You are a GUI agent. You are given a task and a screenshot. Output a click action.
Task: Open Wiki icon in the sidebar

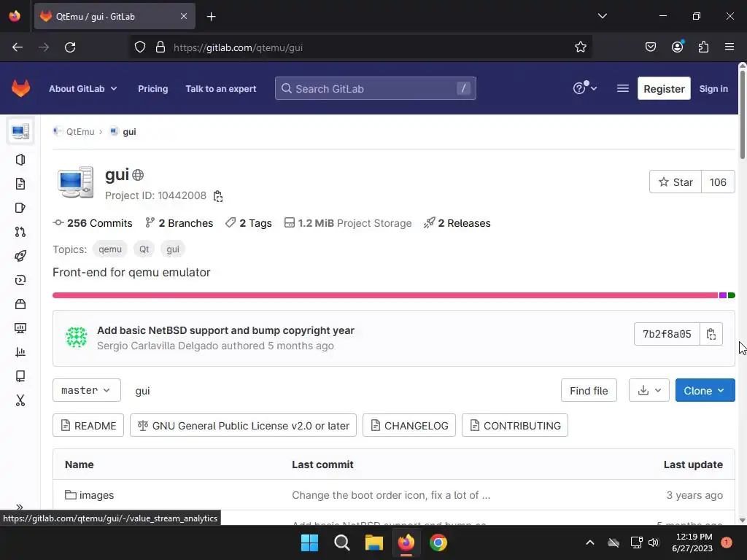pyautogui.click(x=20, y=376)
